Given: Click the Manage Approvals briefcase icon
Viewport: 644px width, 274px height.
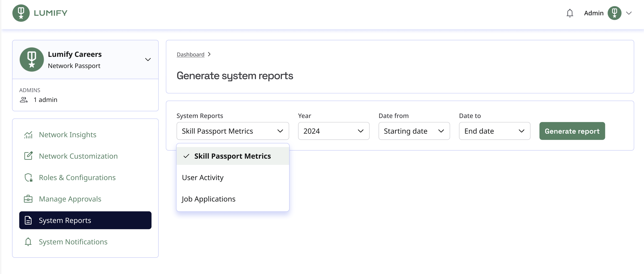Looking at the screenshot, I should tap(28, 199).
